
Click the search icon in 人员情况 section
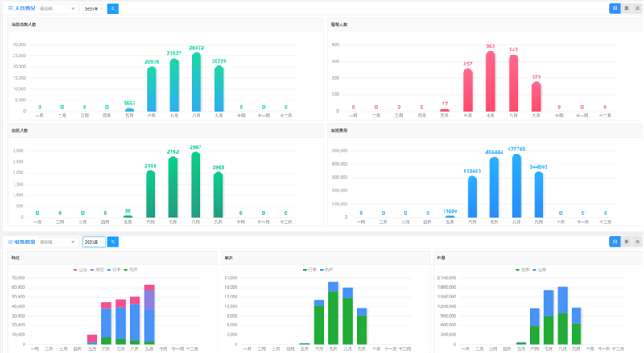tap(114, 8)
